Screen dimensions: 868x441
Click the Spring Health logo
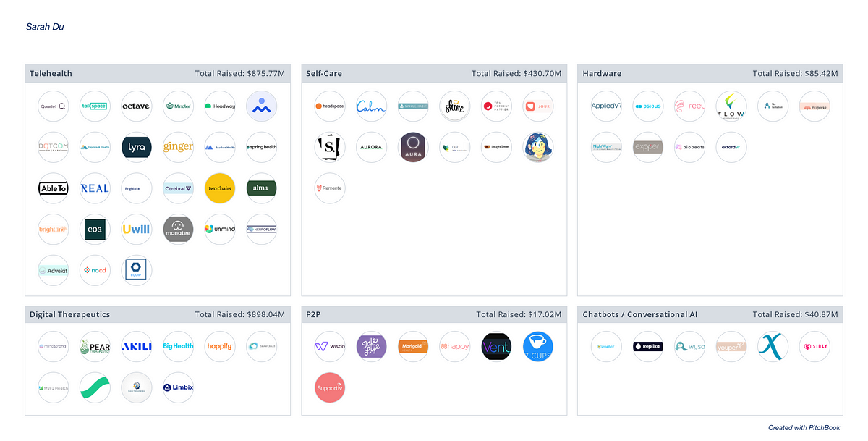261,147
